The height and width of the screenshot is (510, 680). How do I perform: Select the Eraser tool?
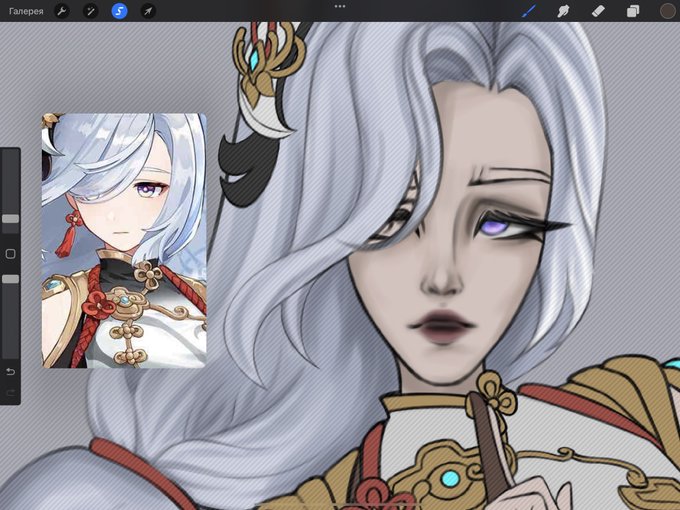click(598, 11)
